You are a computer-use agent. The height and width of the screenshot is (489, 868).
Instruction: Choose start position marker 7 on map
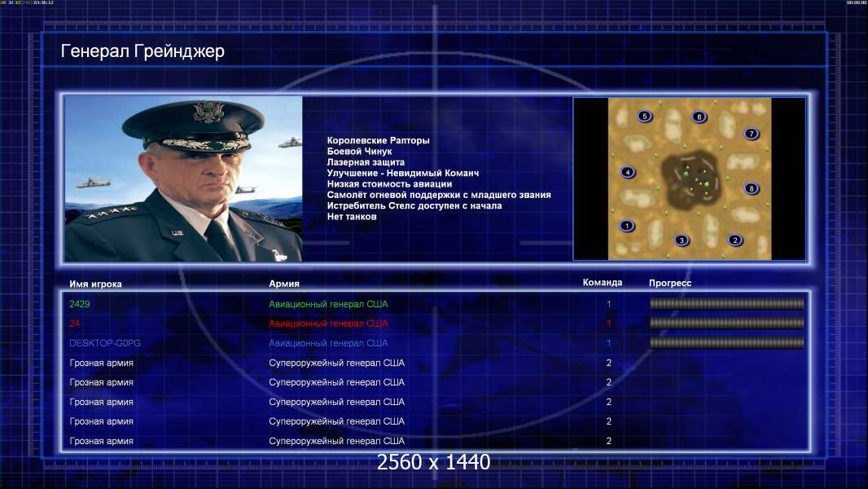pos(752,134)
